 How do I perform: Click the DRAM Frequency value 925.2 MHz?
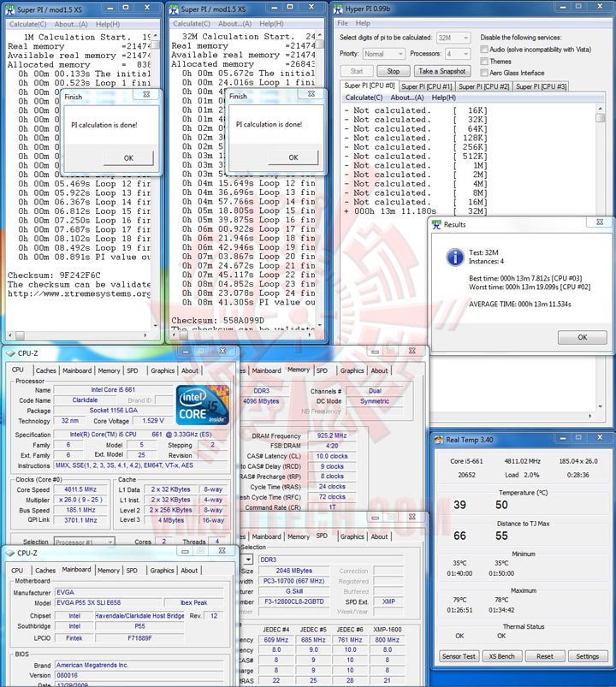[x=332, y=435]
